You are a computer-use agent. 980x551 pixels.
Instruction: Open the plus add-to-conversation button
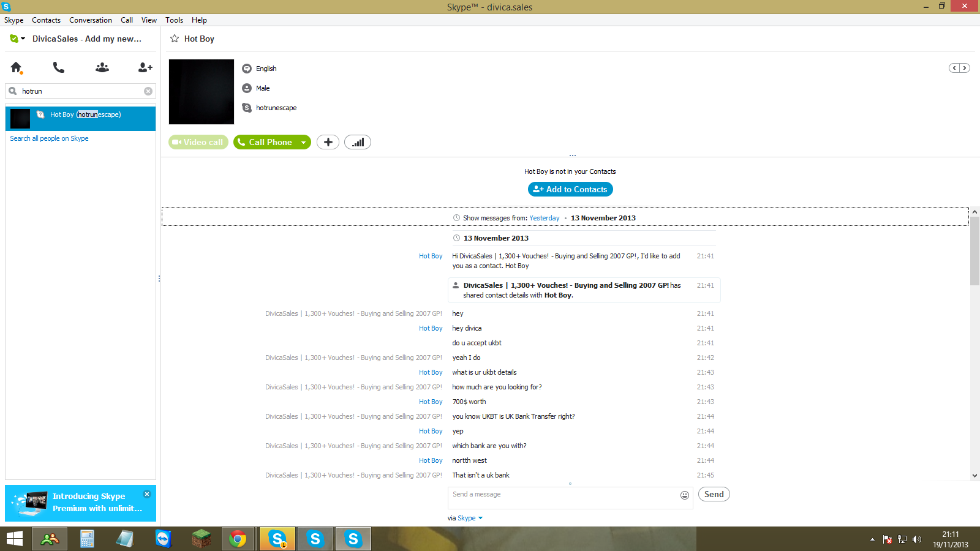[x=328, y=142]
